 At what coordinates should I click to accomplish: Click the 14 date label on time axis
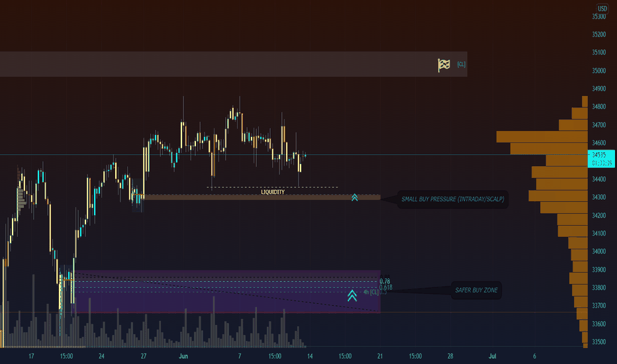(x=310, y=356)
